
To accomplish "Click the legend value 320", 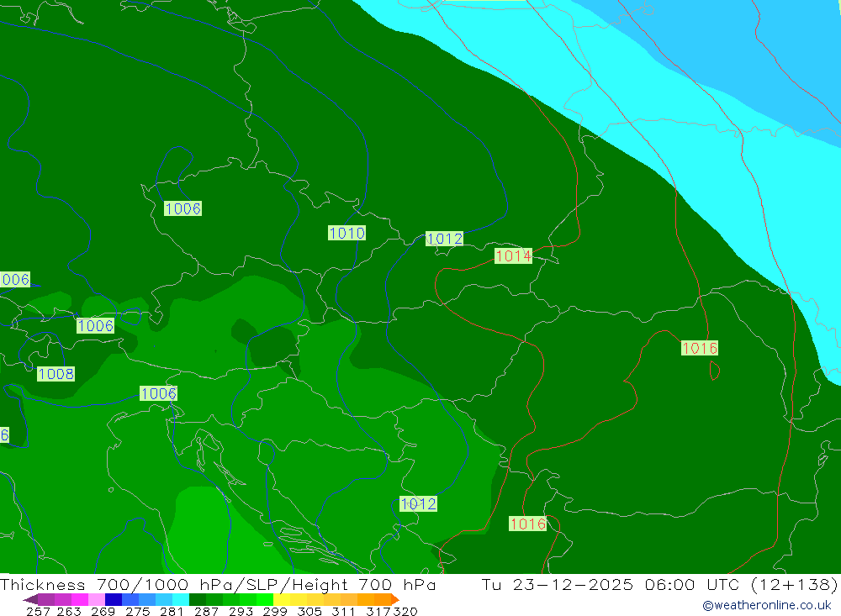I will (x=405, y=611).
